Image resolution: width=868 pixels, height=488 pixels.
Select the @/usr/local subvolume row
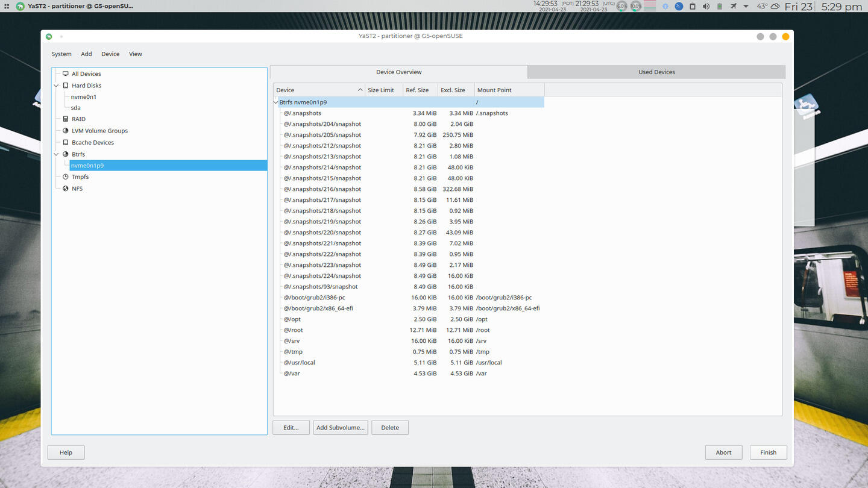pyautogui.click(x=409, y=363)
